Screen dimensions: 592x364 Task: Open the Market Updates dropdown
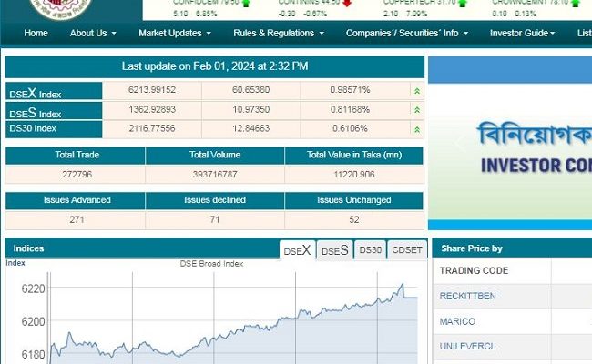click(x=175, y=34)
